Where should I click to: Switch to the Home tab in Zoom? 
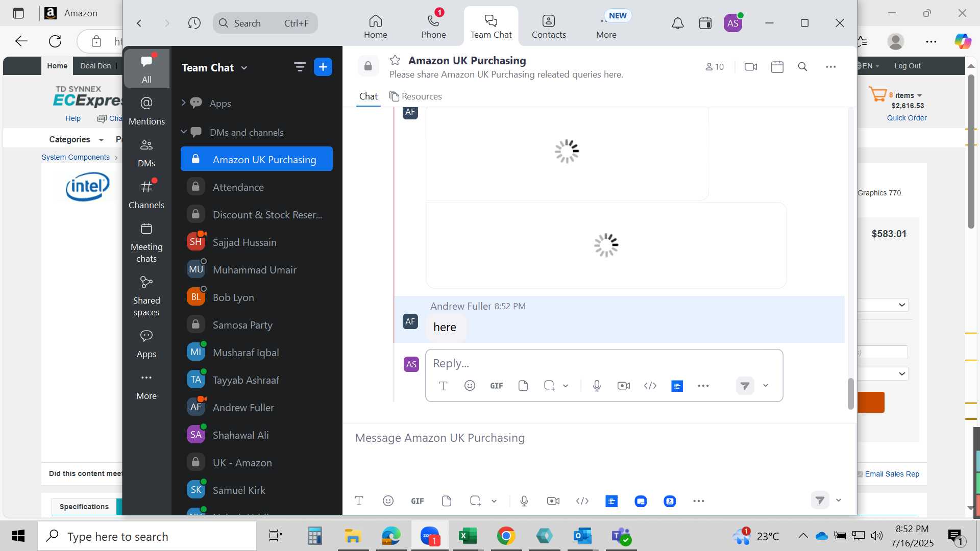click(x=375, y=26)
